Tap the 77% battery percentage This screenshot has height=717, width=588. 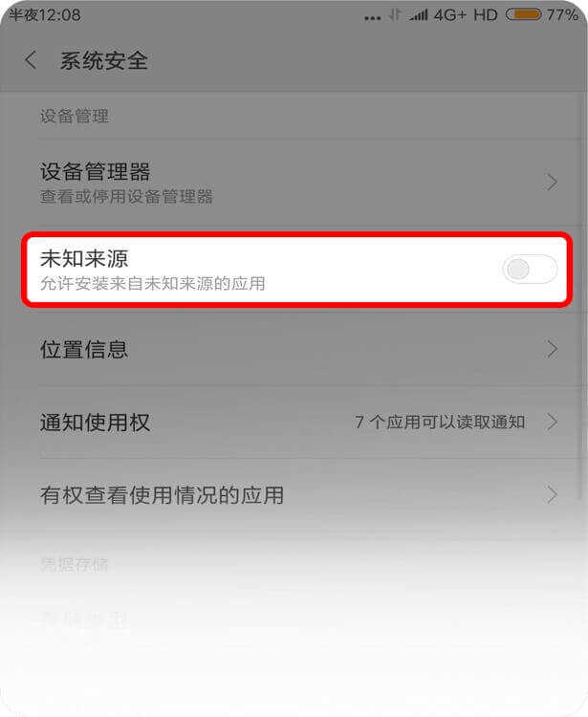[562, 15]
